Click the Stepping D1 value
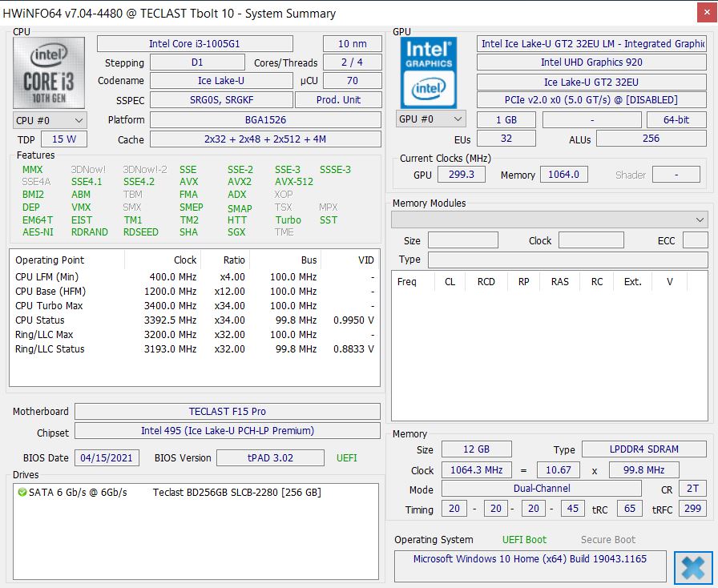 (197, 62)
